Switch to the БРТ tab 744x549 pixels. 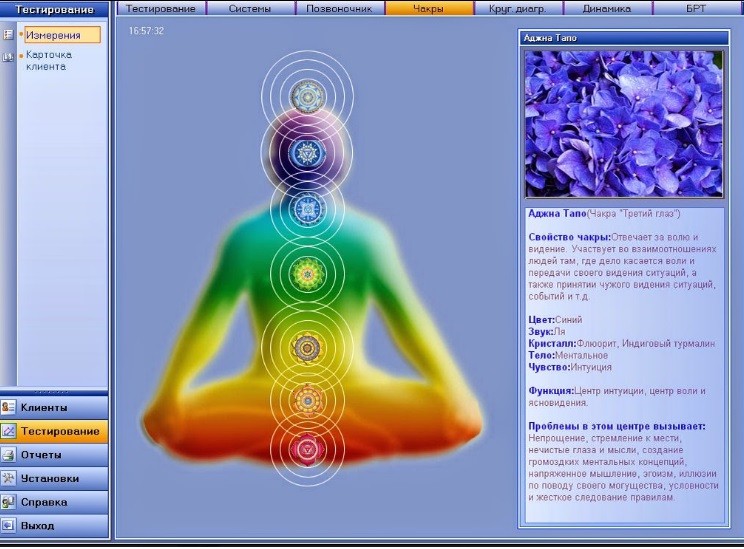696,8
